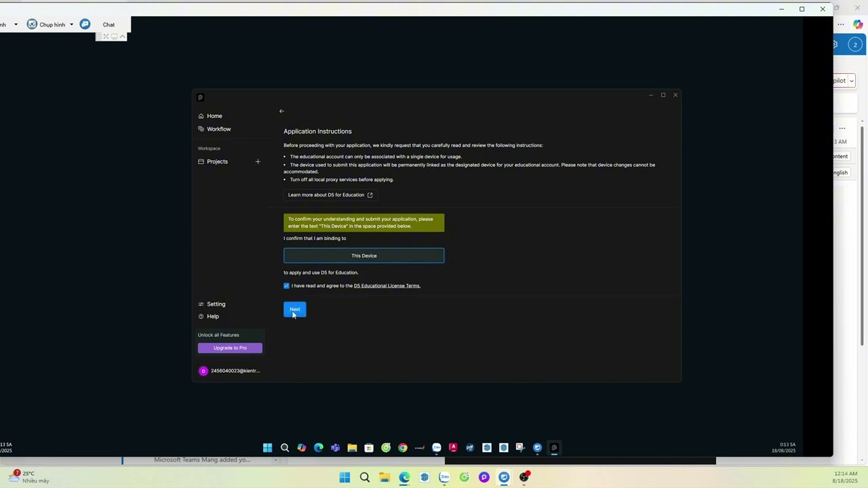Screen dimensions: 868x488
Task: Open the Chat label in remote toolbar
Action: (108, 24)
